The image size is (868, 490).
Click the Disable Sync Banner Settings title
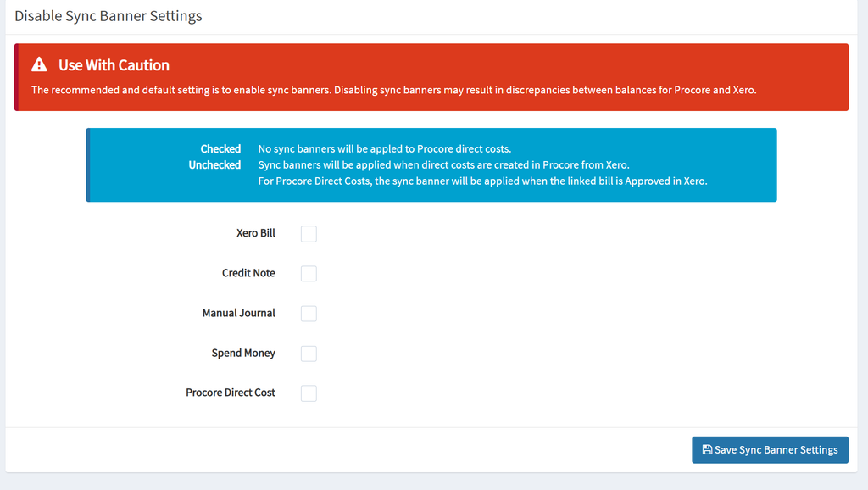click(108, 16)
